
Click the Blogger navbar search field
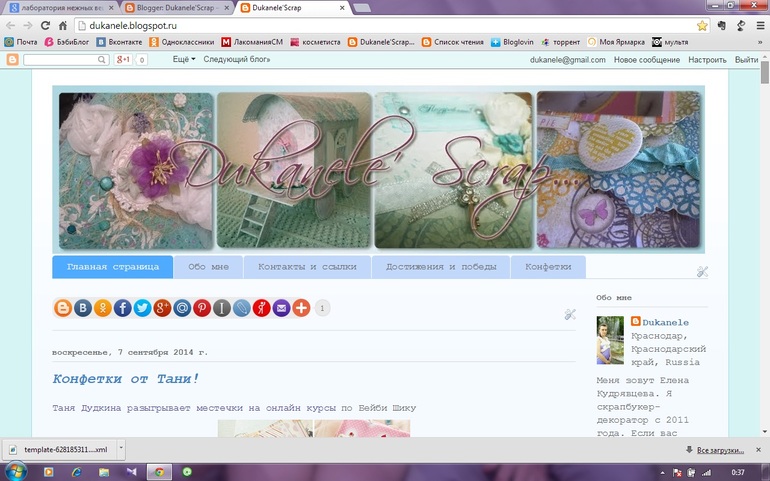tap(62, 60)
